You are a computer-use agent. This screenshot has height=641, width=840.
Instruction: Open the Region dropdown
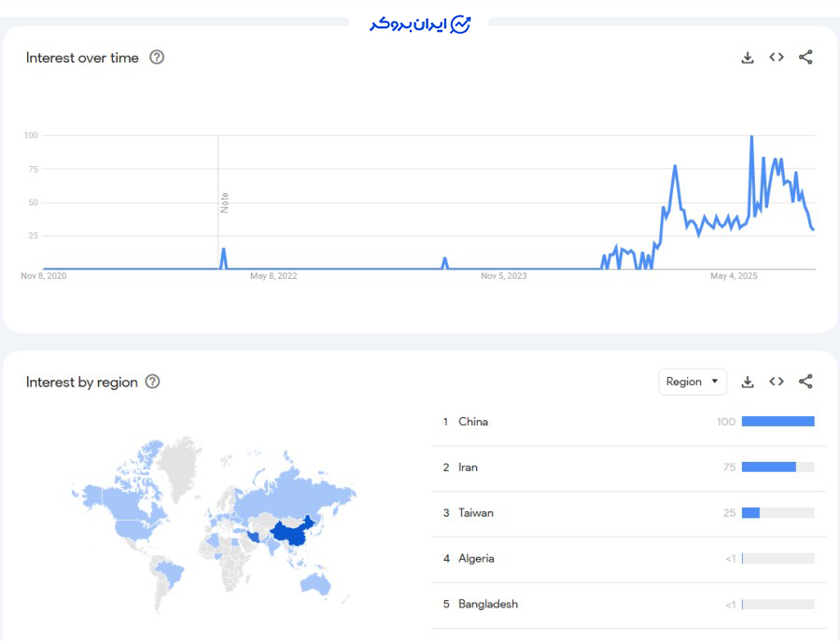(692, 382)
